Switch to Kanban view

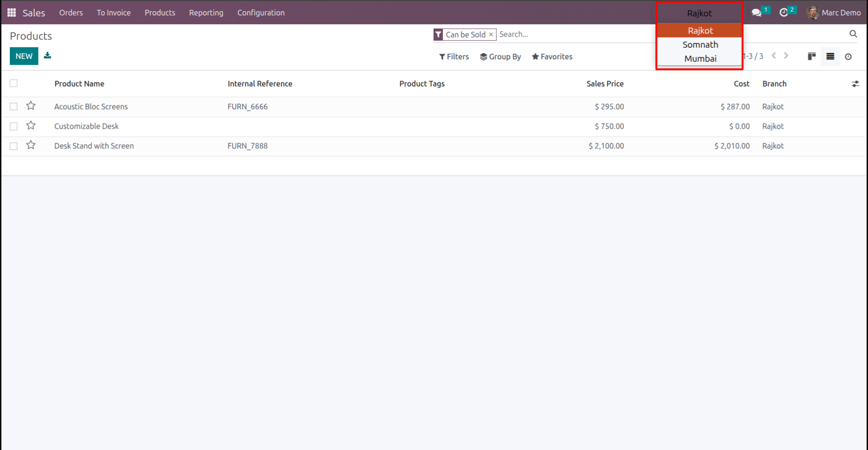(x=812, y=57)
